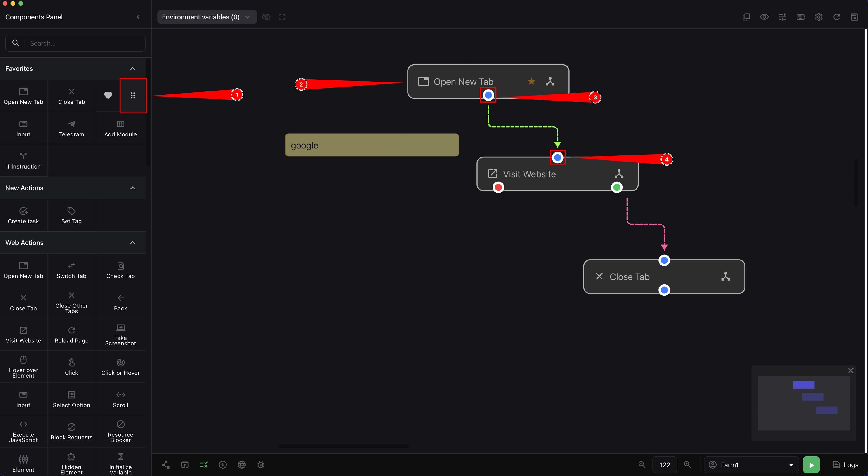Click the drag handle dots in Favorites

133,96
